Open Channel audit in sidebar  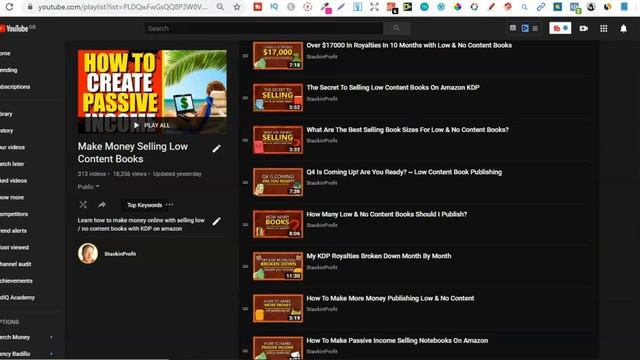(x=16, y=264)
